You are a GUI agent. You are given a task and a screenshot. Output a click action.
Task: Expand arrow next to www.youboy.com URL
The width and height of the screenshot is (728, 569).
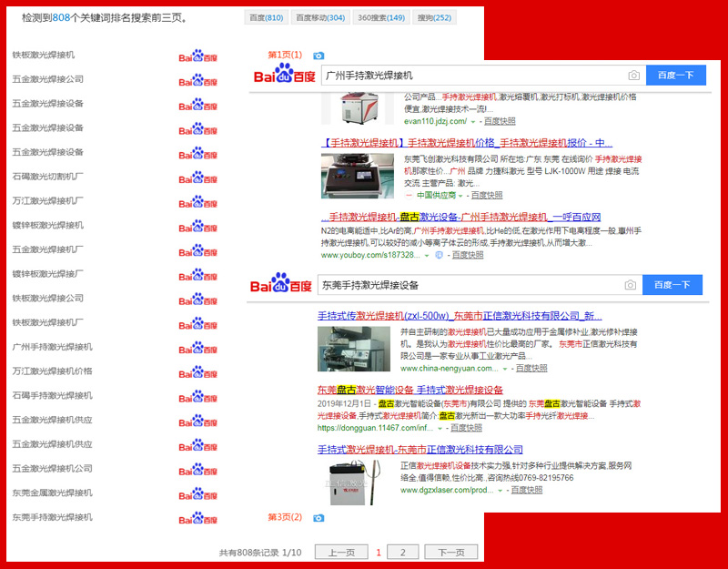coord(427,256)
